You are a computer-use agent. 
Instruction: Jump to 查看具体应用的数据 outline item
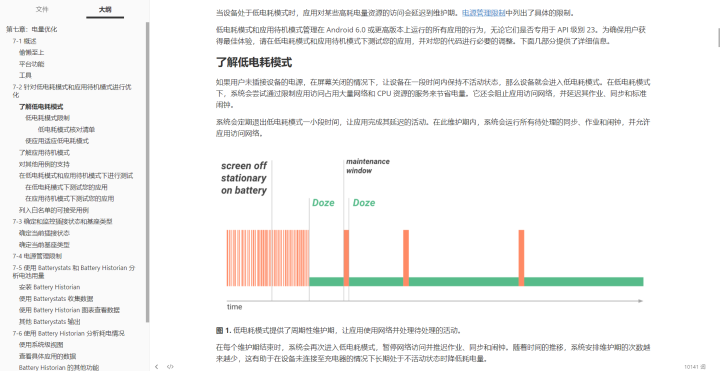(x=48, y=356)
